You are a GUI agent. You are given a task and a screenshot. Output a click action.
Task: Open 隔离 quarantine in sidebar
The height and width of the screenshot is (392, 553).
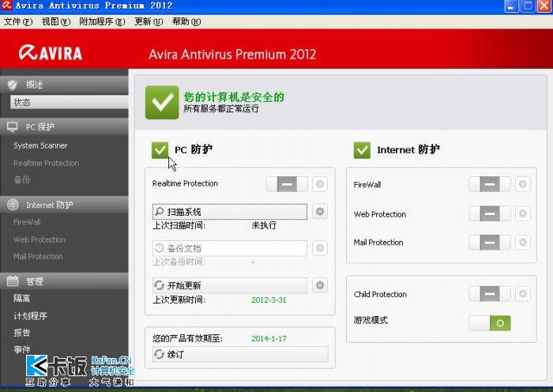pyautogui.click(x=22, y=299)
